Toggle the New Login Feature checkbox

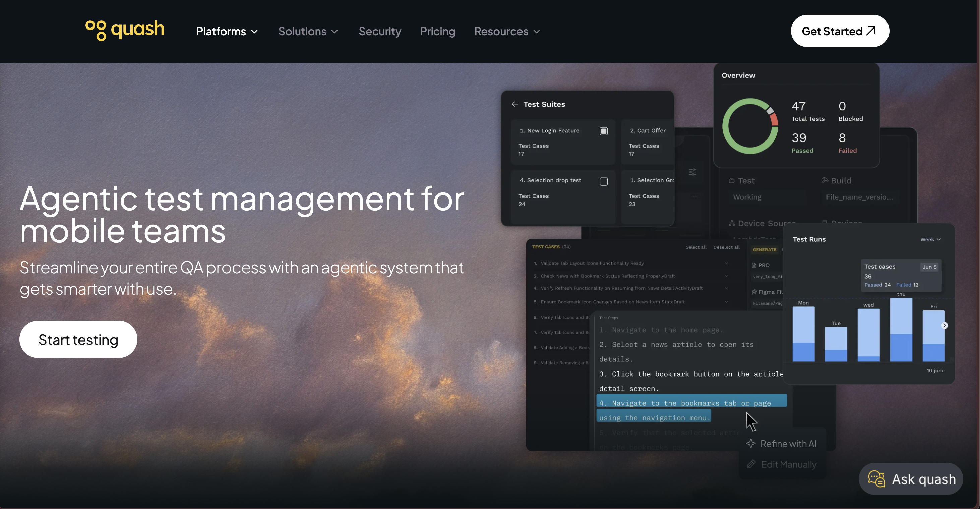pos(603,131)
